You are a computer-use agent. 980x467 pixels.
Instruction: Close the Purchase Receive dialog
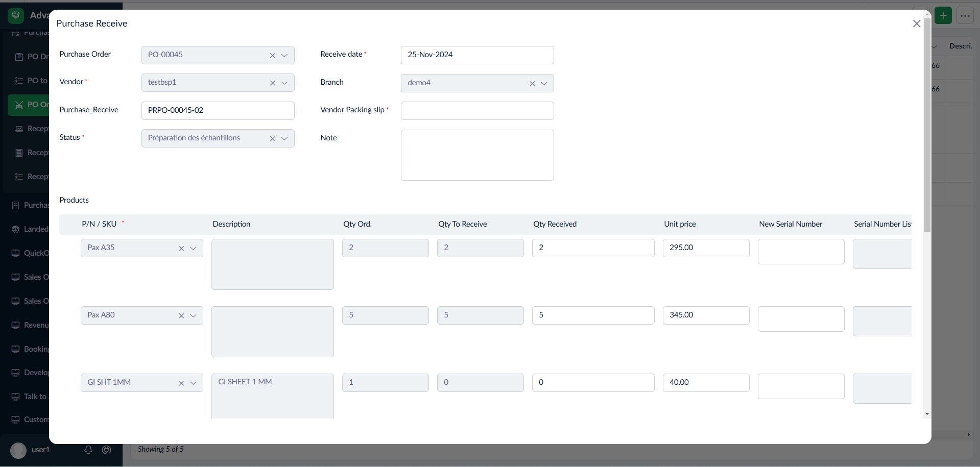pos(916,23)
